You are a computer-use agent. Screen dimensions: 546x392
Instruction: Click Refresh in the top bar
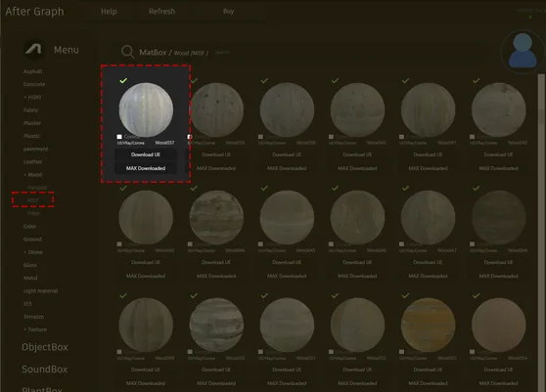pyautogui.click(x=161, y=12)
